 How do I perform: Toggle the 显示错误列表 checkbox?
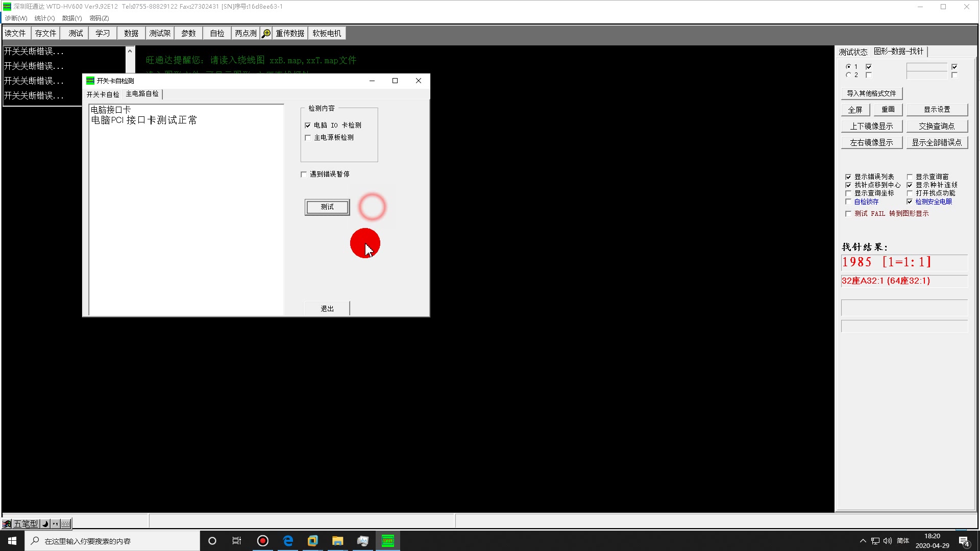tap(848, 177)
